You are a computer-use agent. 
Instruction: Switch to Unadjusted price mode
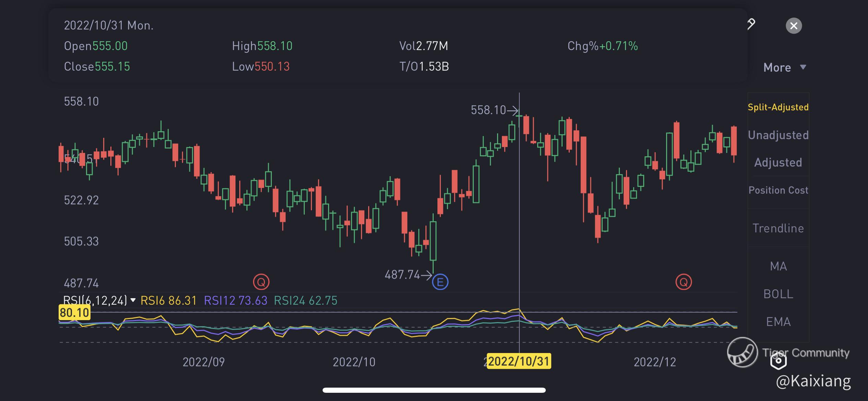[778, 135]
